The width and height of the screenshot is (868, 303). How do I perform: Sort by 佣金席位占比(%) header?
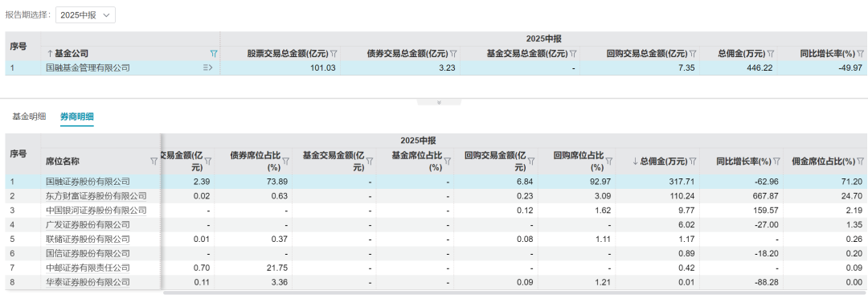[823, 162]
